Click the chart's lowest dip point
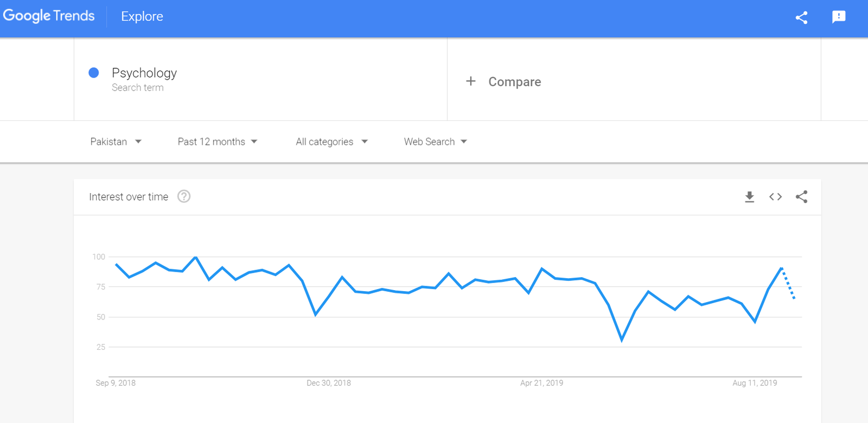868x423 pixels. 622,340
